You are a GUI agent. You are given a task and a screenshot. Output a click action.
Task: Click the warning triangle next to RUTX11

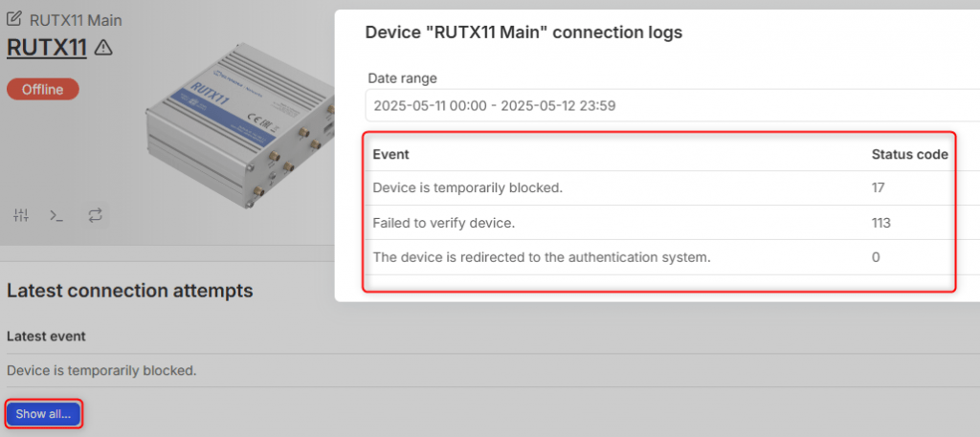coord(102,47)
